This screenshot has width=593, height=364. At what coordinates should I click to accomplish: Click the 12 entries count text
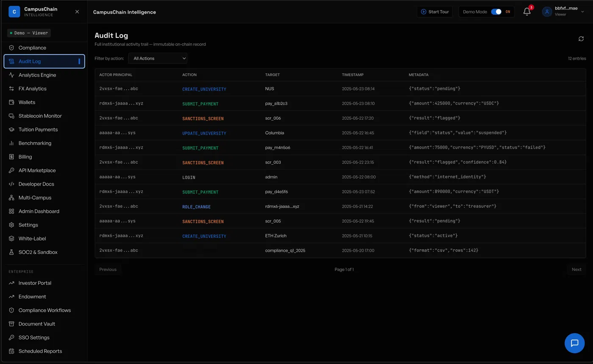pos(577,58)
